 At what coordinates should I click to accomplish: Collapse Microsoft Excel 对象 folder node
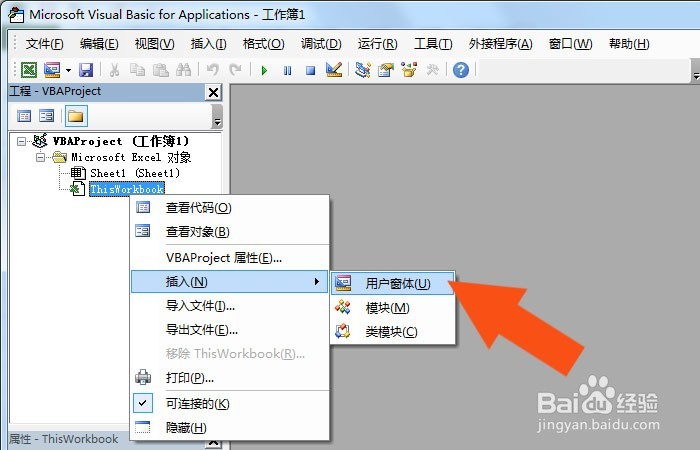41,158
